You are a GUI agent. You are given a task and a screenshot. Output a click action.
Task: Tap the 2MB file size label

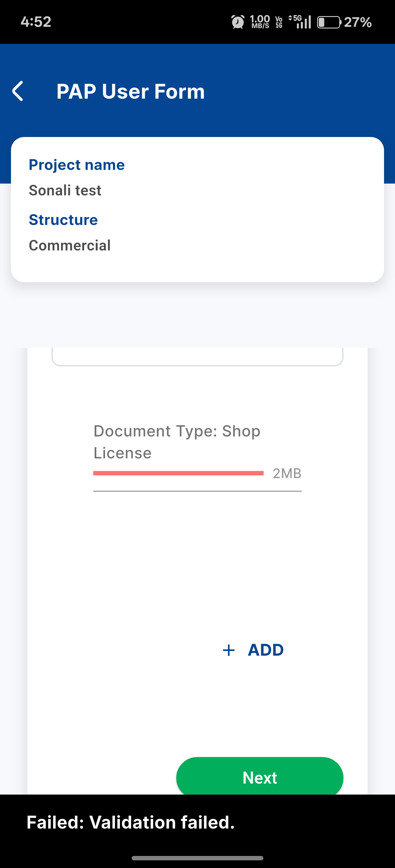287,473
